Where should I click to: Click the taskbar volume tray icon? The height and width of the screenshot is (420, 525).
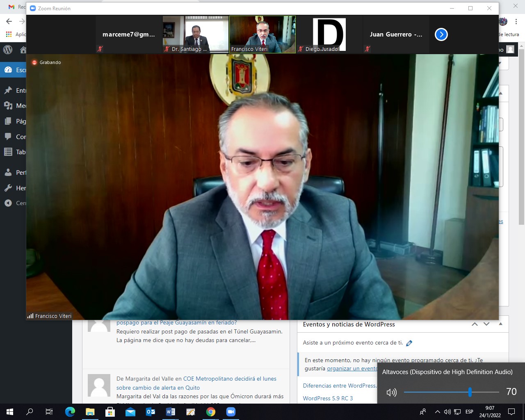pyautogui.click(x=447, y=412)
